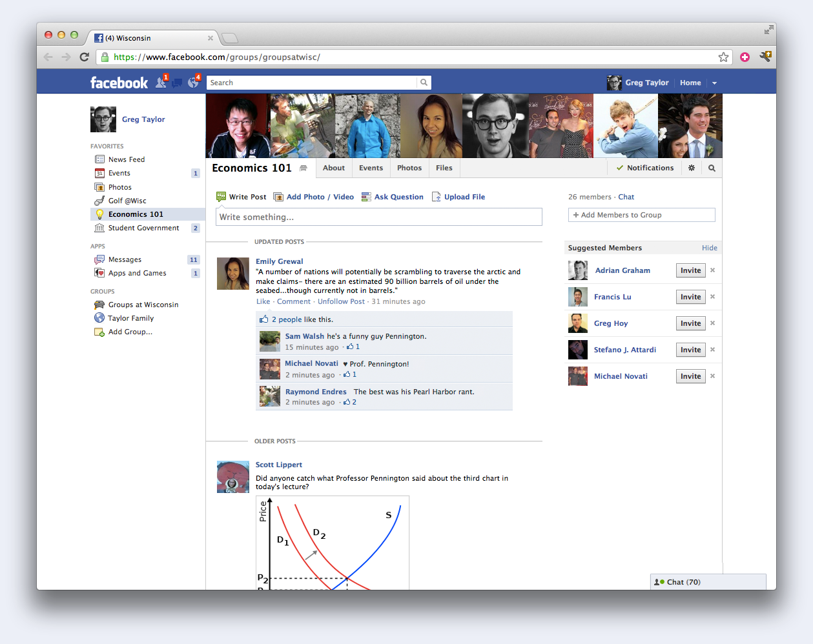Open the friend requests icon
Screen dimensions: 813x644
161,83
